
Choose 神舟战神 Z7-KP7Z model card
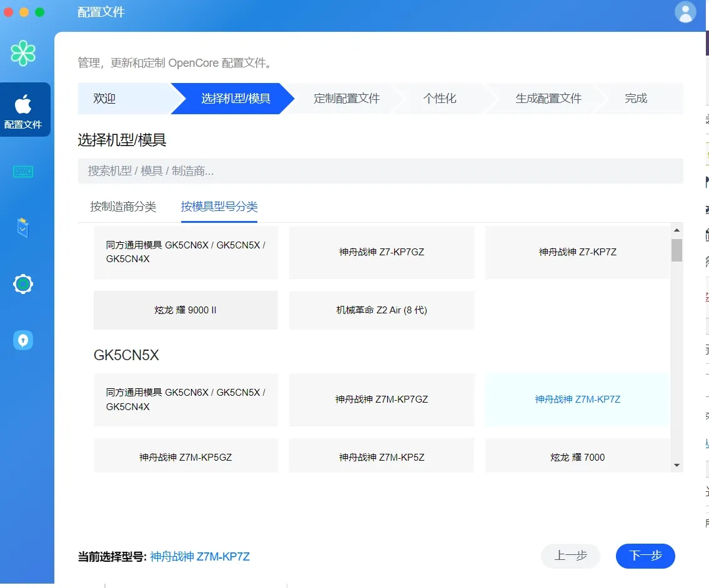[577, 252]
